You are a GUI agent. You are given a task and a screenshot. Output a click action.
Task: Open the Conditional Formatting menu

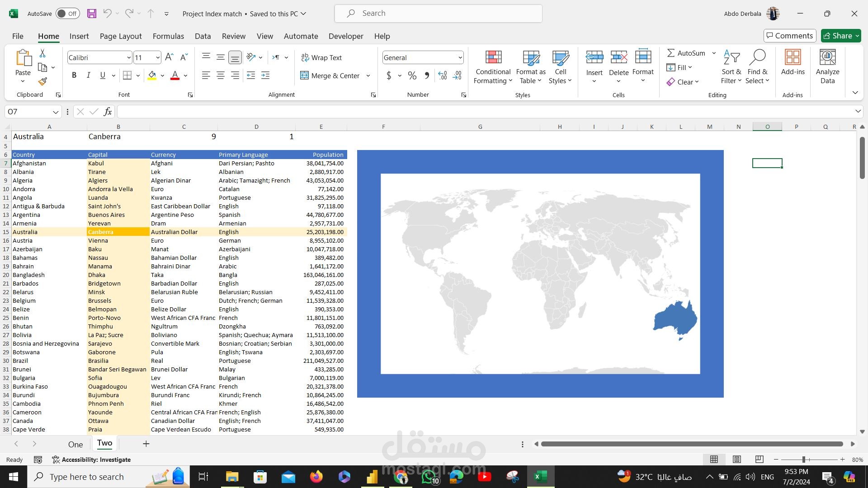point(493,68)
